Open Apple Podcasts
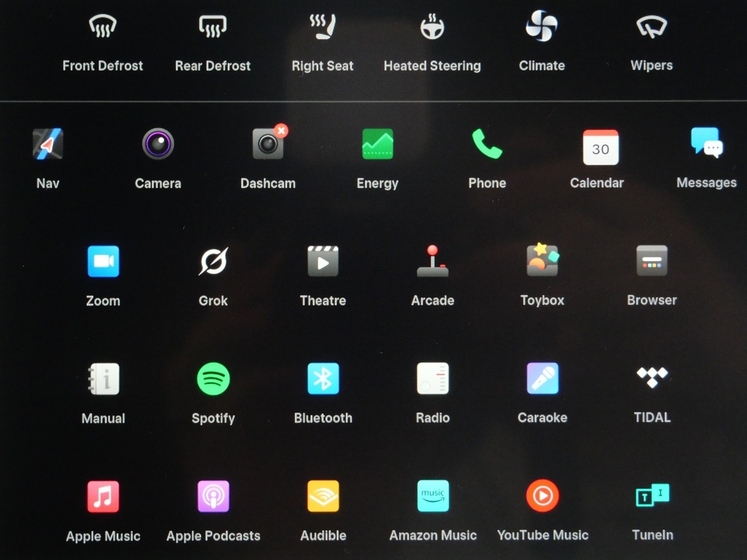The height and width of the screenshot is (560, 747). 213,496
